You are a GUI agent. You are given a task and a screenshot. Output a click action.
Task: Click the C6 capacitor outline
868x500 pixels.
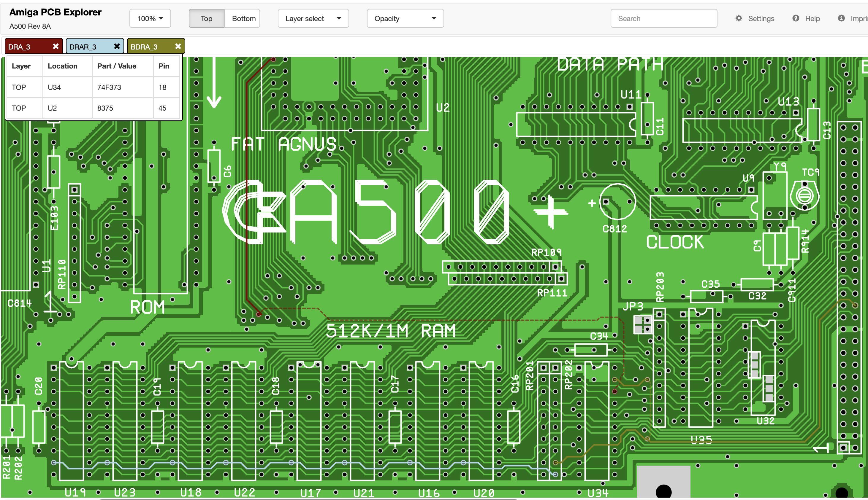click(214, 166)
